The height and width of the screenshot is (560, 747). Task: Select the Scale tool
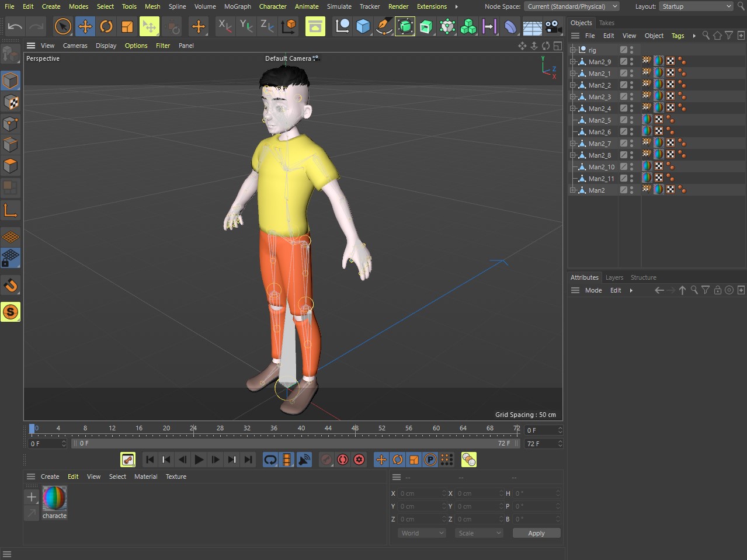[127, 26]
